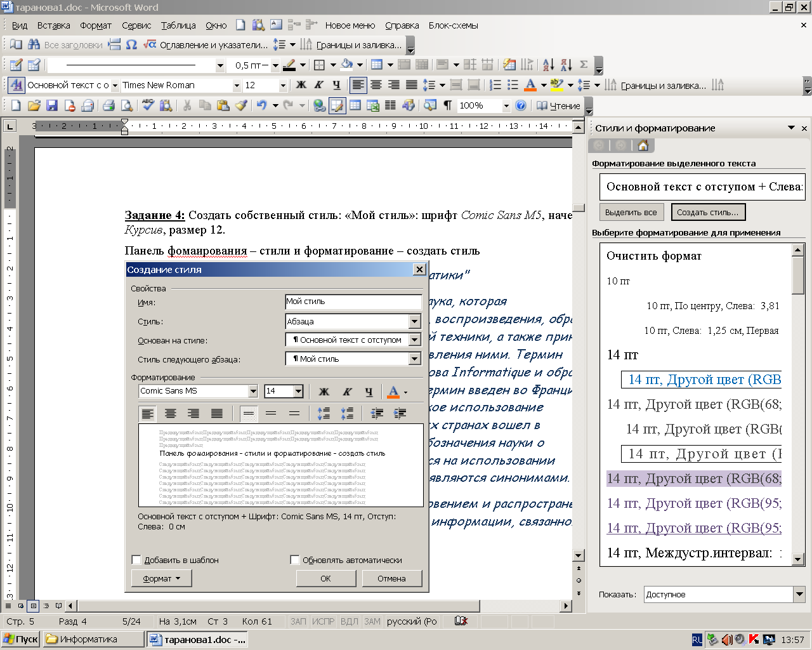Open font name dropdown in style dialog
The width and height of the screenshot is (812, 650).
click(252, 391)
